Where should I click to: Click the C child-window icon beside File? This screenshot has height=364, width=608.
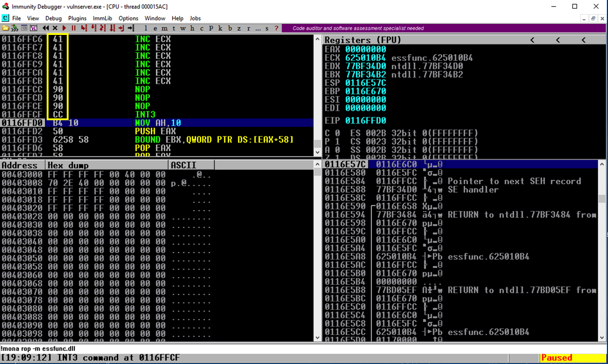(6, 18)
